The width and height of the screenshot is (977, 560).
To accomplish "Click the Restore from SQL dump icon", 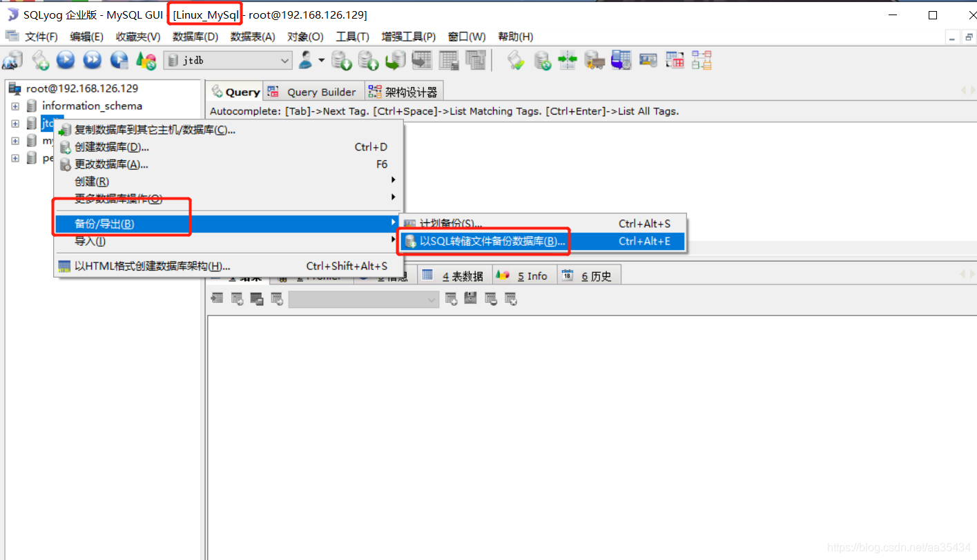I will (x=396, y=61).
